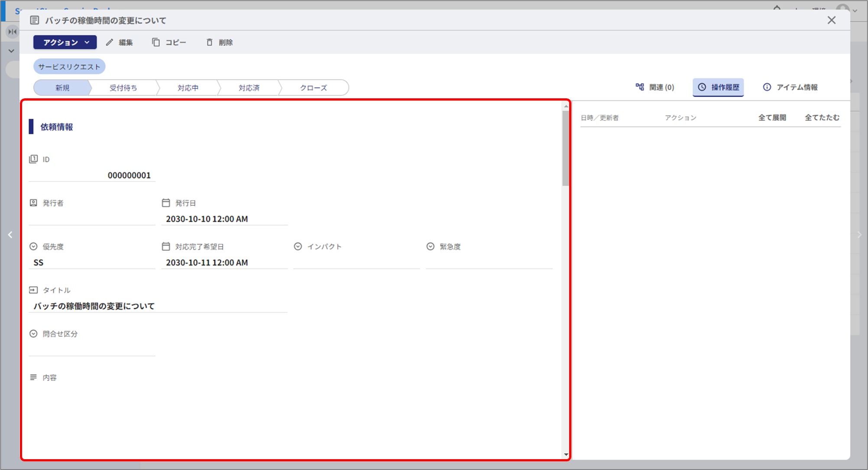This screenshot has height=470, width=868.
Task: Click 全てたたむ to collapse history
Action: (822, 117)
